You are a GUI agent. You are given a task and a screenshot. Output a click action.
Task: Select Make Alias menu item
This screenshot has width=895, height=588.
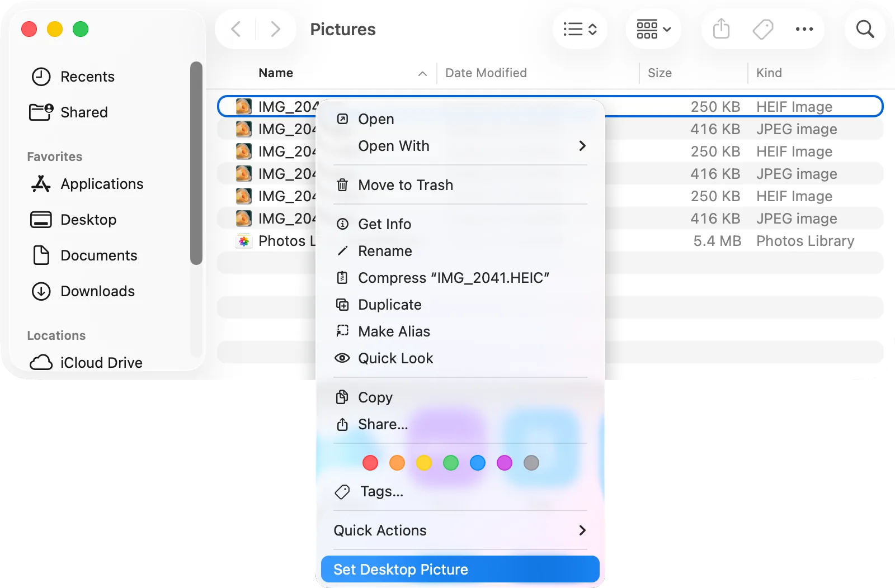click(460, 331)
